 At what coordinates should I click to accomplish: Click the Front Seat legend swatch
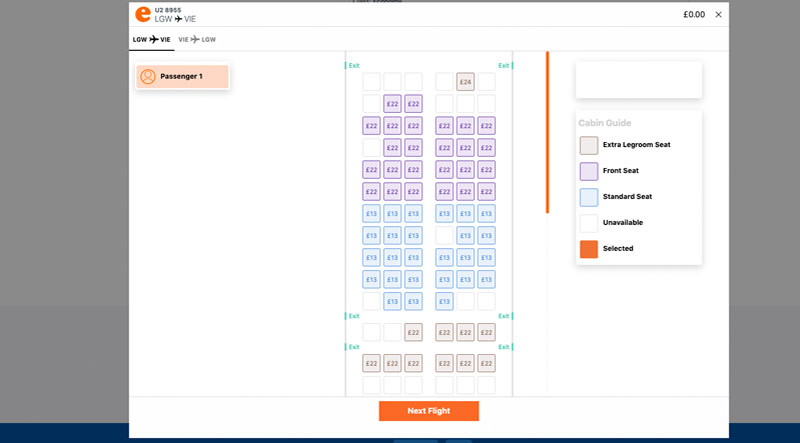point(589,171)
